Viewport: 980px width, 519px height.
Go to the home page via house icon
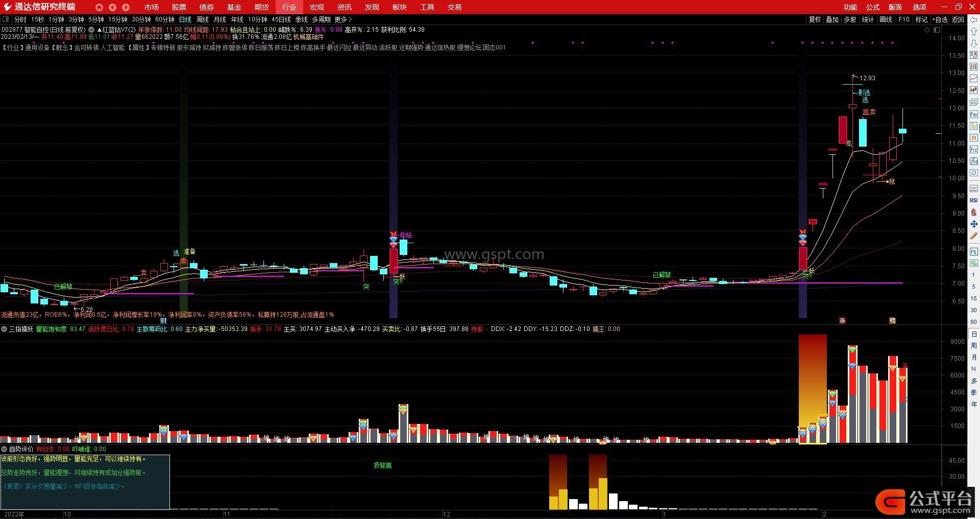pos(99,7)
